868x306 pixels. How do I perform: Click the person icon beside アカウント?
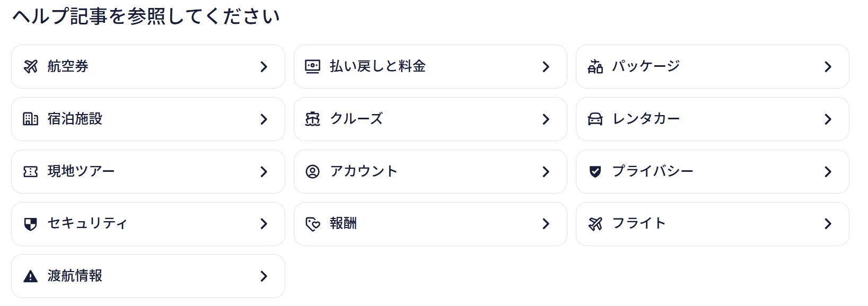pos(312,171)
